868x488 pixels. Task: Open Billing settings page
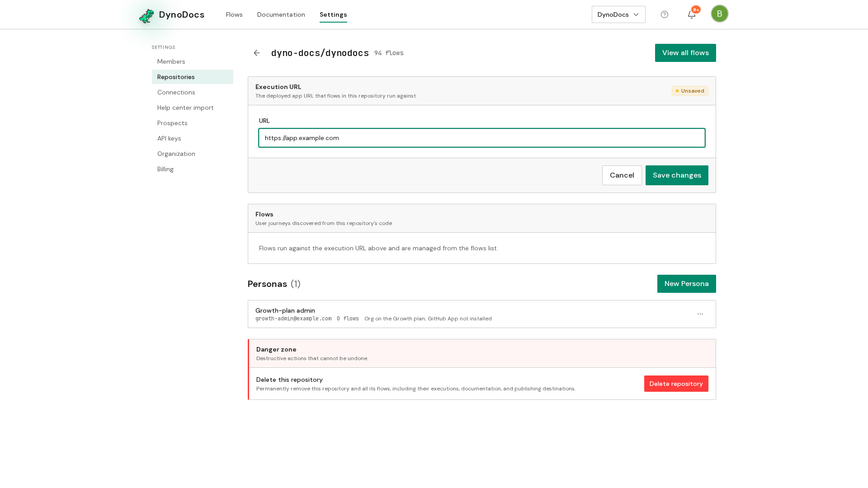pos(193,169)
